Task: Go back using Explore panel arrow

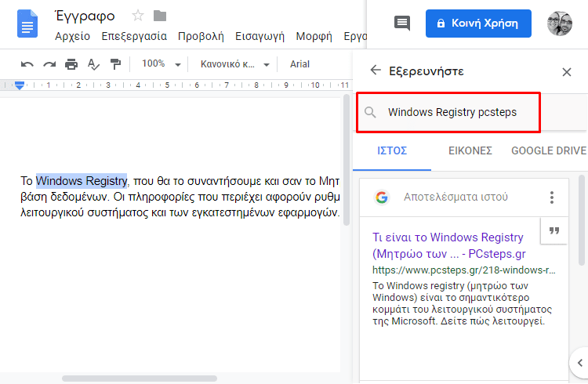Action: pos(376,71)
